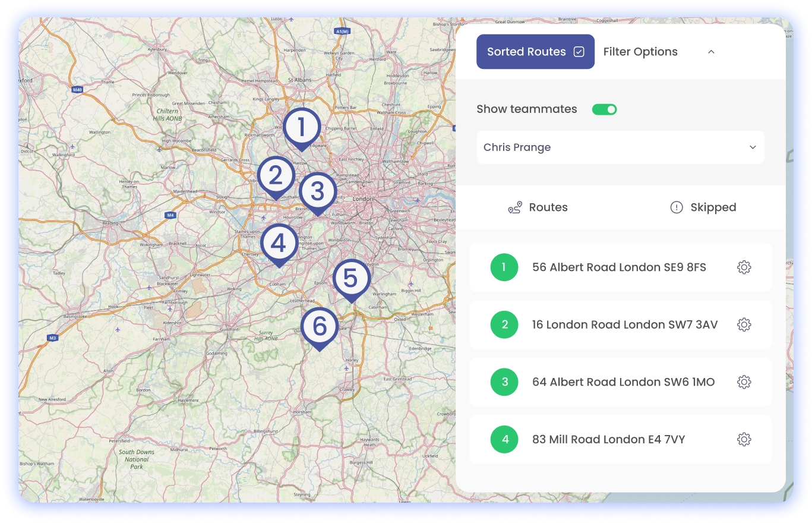Collapse Filter Options with the chevron

[x=711, y=52]
